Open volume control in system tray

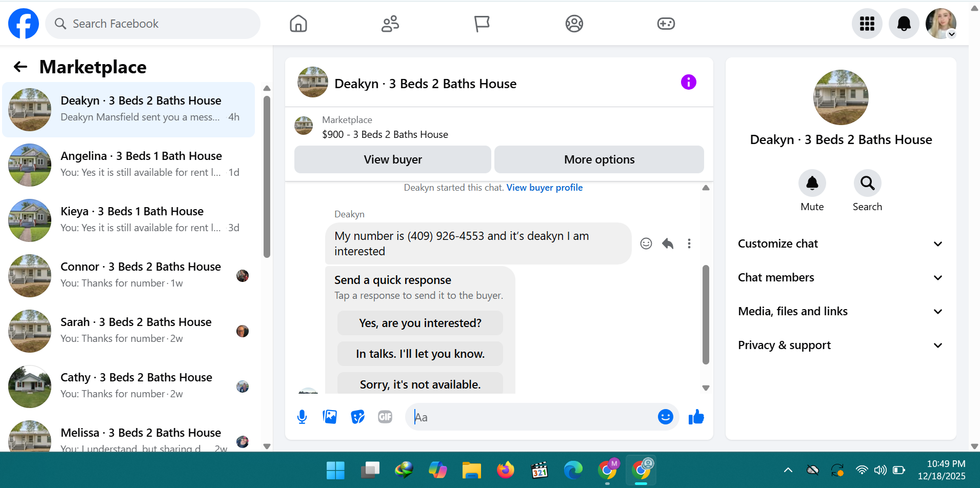[880, 470]
